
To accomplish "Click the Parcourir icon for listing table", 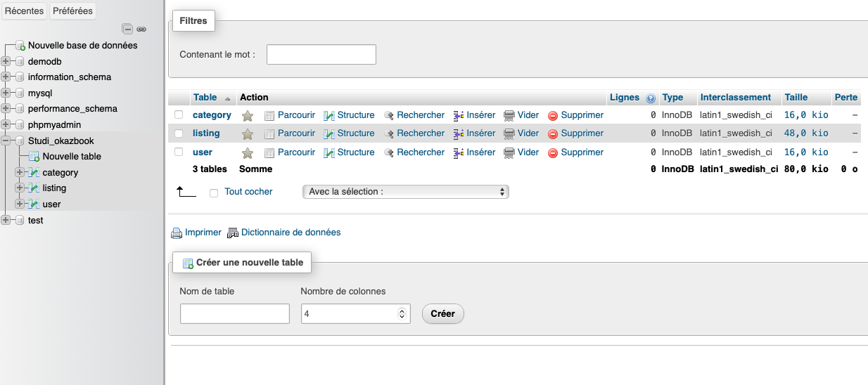I will point(269,133).
